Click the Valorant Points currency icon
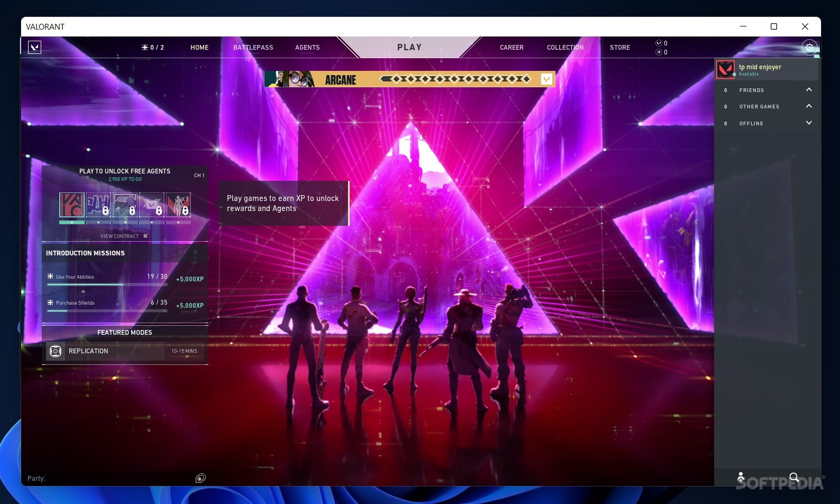Image resolution: width=840 pixels, height=504 pixels. click(659, 43)
